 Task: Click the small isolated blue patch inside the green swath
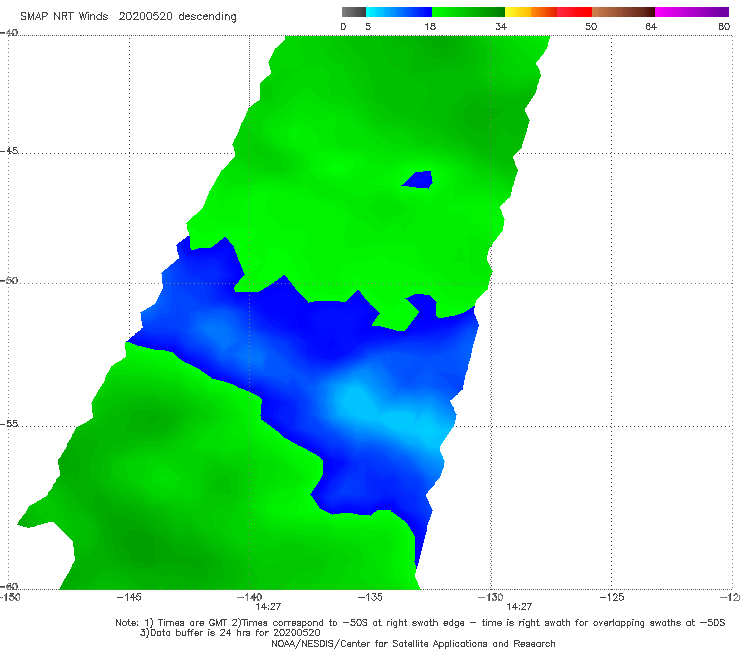(418, 179)
